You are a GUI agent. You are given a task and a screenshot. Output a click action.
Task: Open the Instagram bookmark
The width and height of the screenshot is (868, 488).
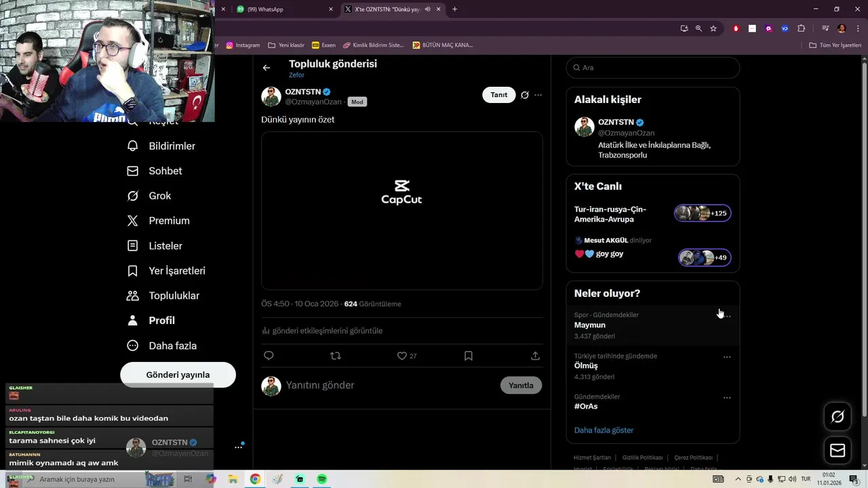[x=243, y=45]
